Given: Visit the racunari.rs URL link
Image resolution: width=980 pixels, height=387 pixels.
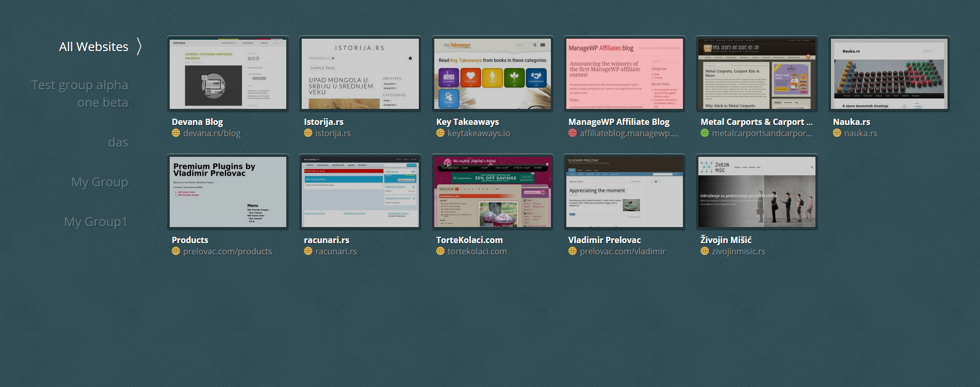Looking at the screenshot, I should coord(336,251).
